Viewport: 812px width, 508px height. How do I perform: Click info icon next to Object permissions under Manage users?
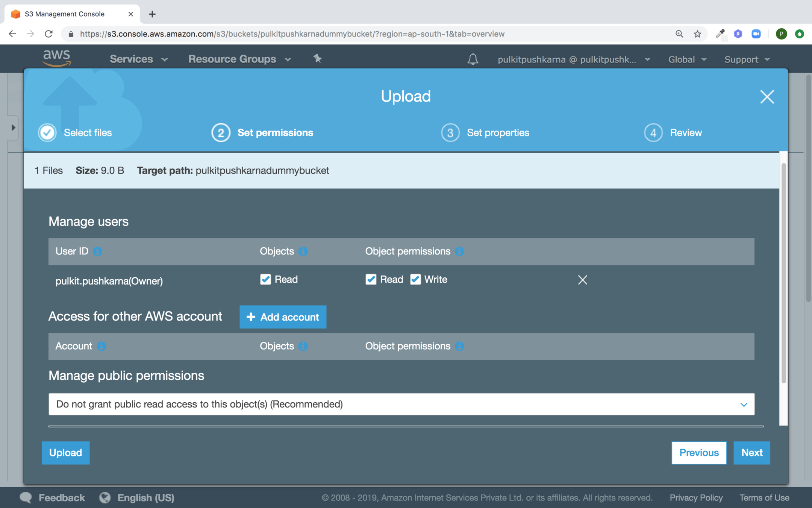(x=459, y=251)
